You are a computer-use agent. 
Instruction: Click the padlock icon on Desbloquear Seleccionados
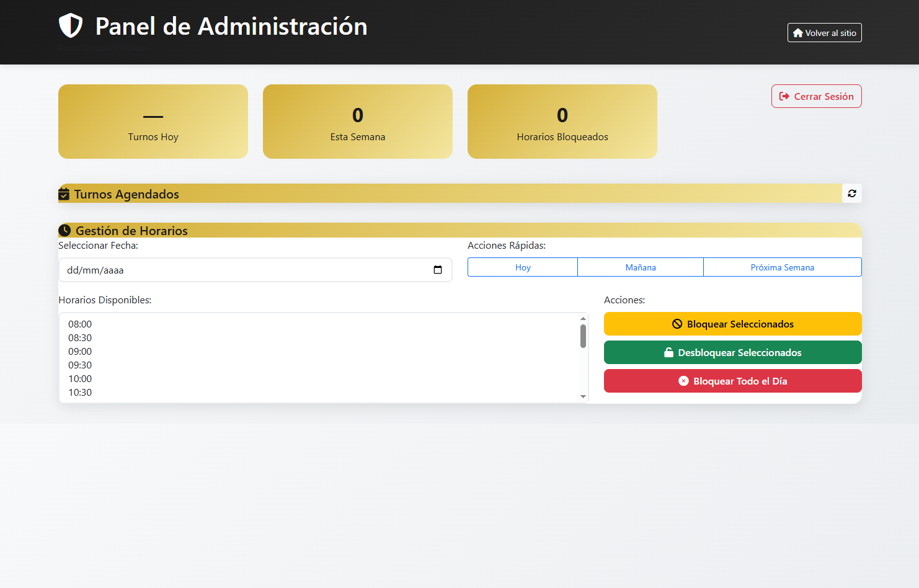(x=668, y=353)
